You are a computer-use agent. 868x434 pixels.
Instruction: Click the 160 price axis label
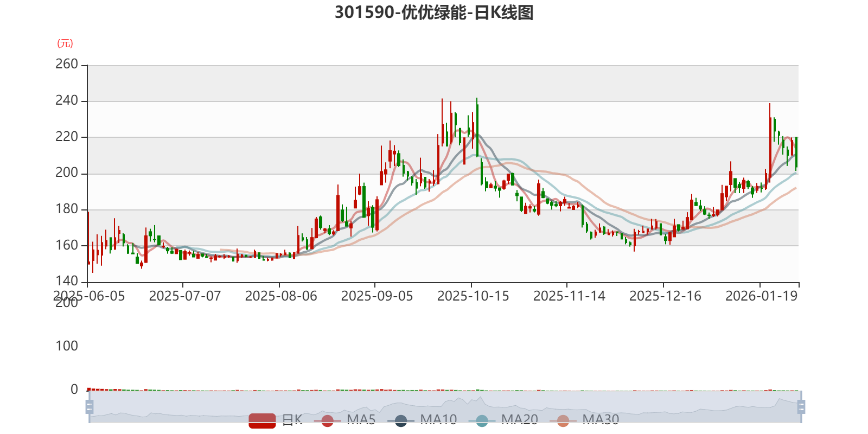(x=67, y=245)
